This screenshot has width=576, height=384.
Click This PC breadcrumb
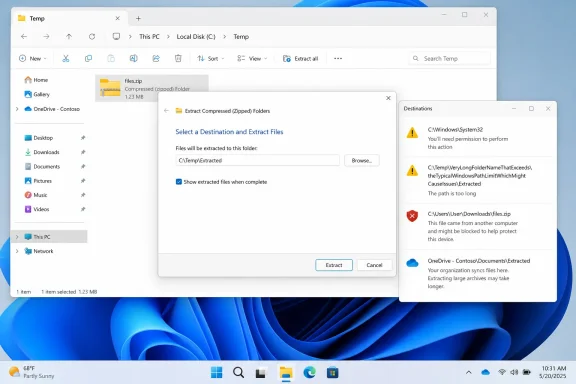pos(149,37)
